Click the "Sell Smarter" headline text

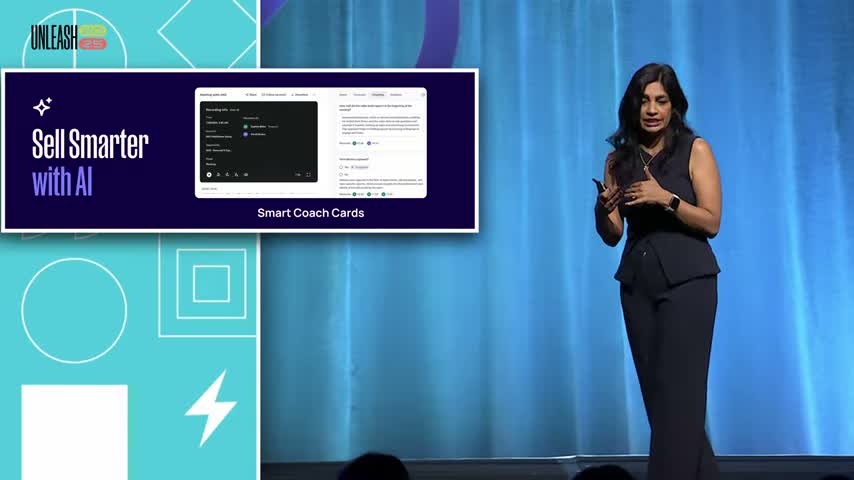pyautogui.click(x=90, y=144)
